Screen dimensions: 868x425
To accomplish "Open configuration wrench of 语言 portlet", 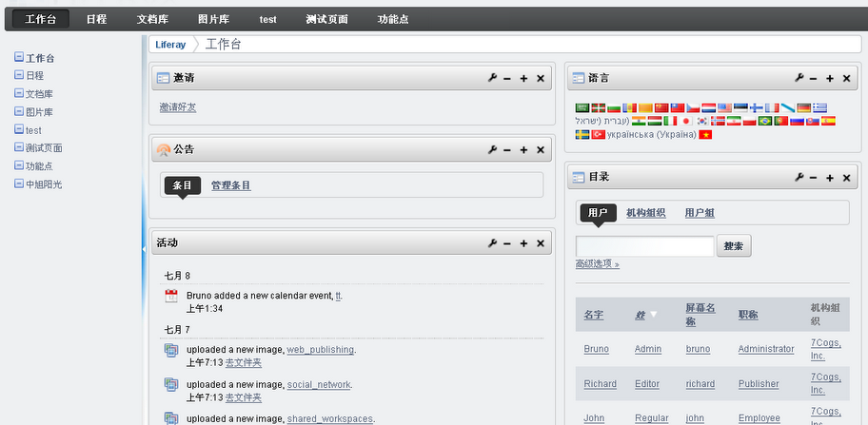I will (799, 78).
